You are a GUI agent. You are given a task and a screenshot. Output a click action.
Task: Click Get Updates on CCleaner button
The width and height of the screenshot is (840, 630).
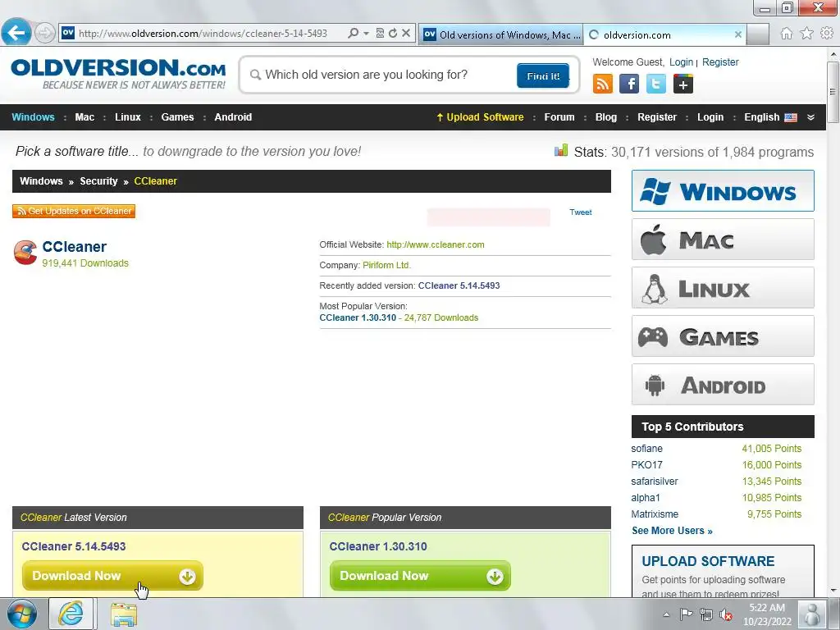click(x=74, y=211)
